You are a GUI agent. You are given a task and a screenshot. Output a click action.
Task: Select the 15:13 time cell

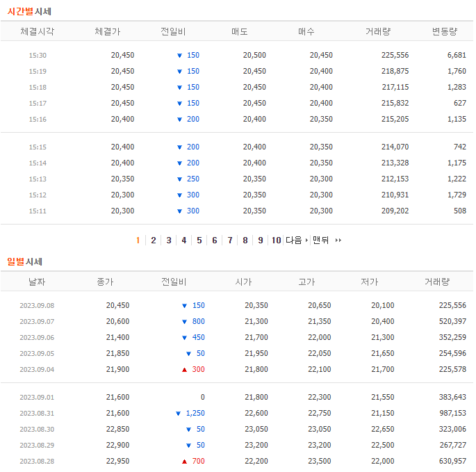pyautogui.click(x=38, y=179)
